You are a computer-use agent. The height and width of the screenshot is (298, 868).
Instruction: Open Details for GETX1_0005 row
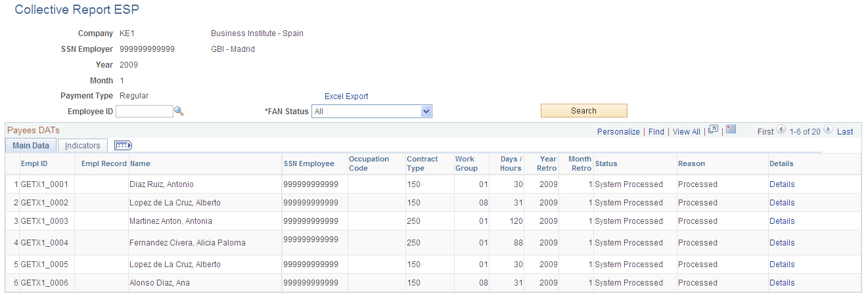(x=782, y=265)
